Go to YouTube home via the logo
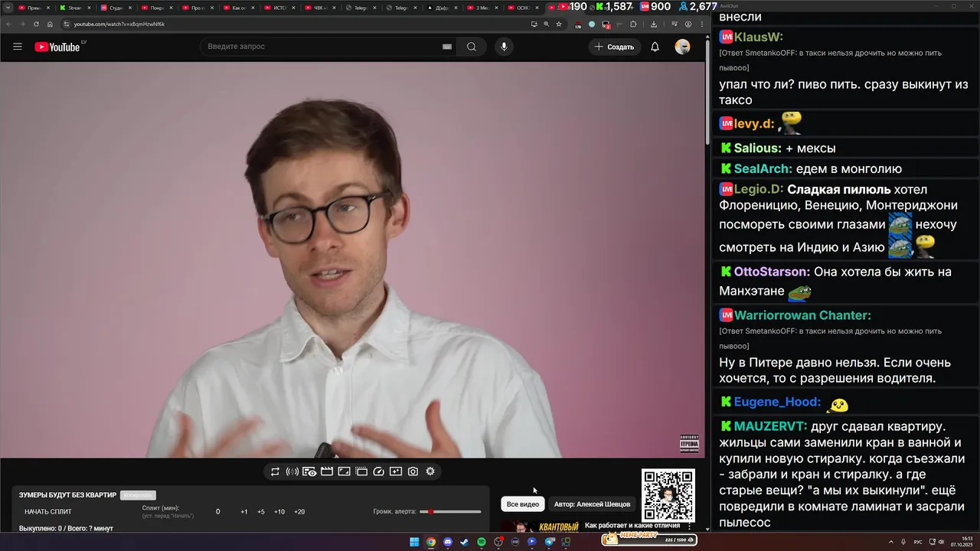Viewport: 980px width, 551px height. coord(57,47)
